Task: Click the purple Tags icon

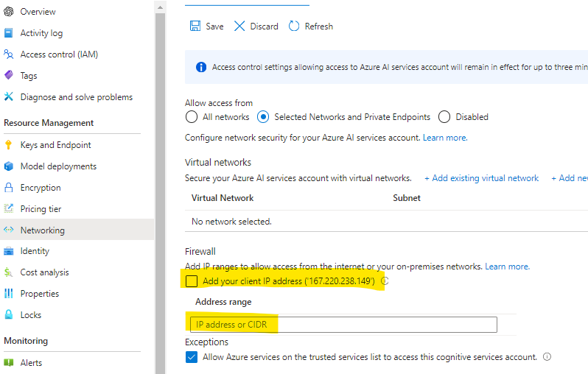Action: pos(9,75)
